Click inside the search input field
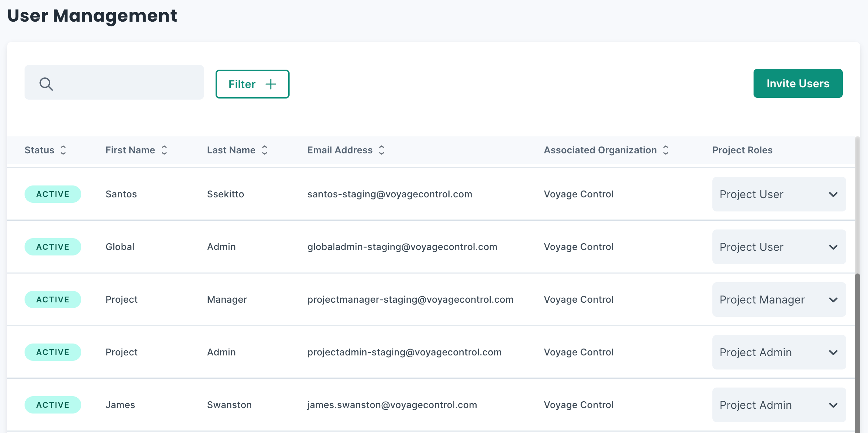 coord(119,83)
